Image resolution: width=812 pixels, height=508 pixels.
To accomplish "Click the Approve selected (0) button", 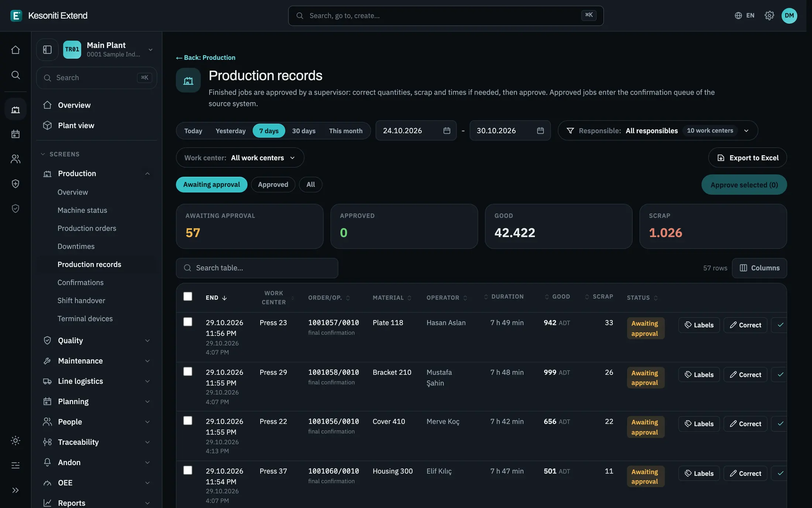I will tap(744, 185).
